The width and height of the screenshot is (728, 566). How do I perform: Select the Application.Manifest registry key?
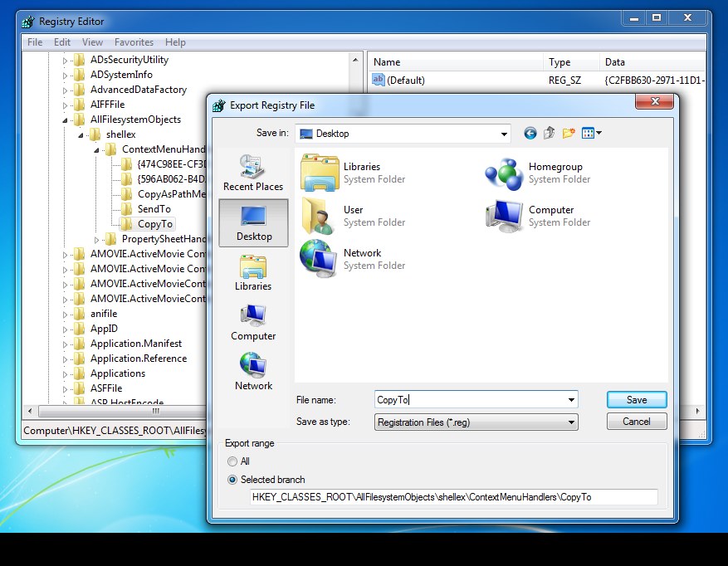pyautogui.click(x=136, y=344)
